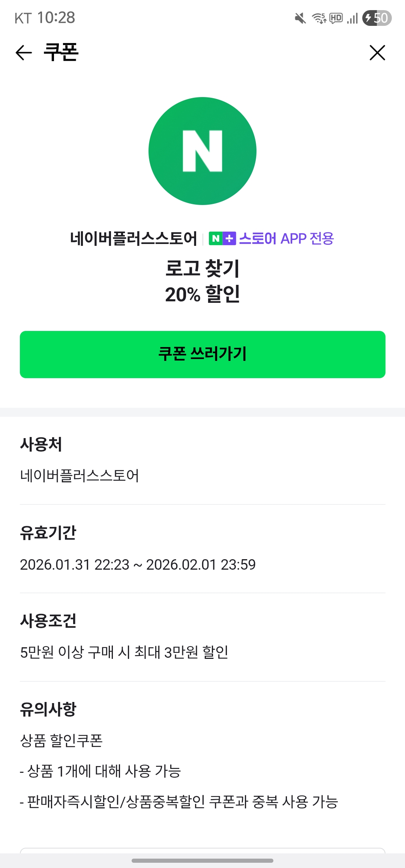The width and height of the screenshot is (405, 868).
Task: Tap the 사용처 section heading
Action: click(x=41, y=444)
